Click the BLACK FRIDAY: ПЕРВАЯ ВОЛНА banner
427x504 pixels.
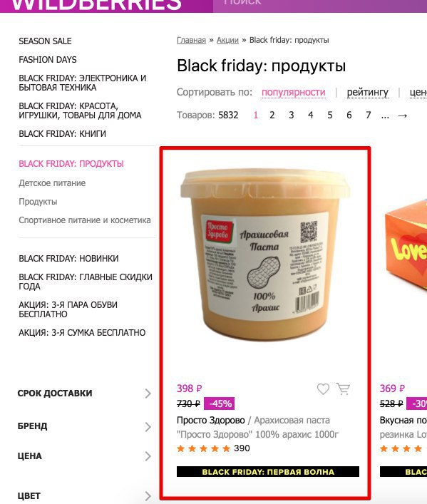click(268, 471)
